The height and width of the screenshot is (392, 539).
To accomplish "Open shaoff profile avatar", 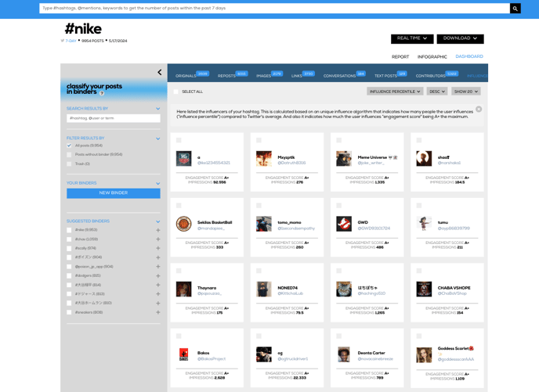I will click(424, 159).
